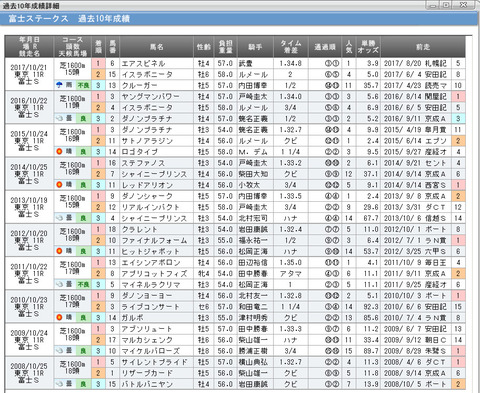Click the 着順 column header
The height and width of the screenshot is (393, 480).
click(x=98, y=47)
